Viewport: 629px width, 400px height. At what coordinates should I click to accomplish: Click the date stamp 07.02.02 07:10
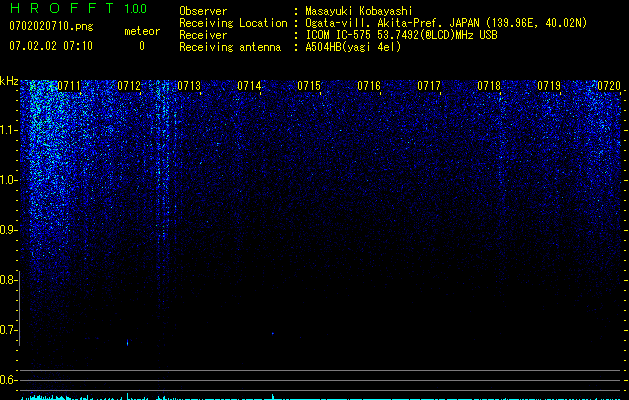tap(51, 46)
